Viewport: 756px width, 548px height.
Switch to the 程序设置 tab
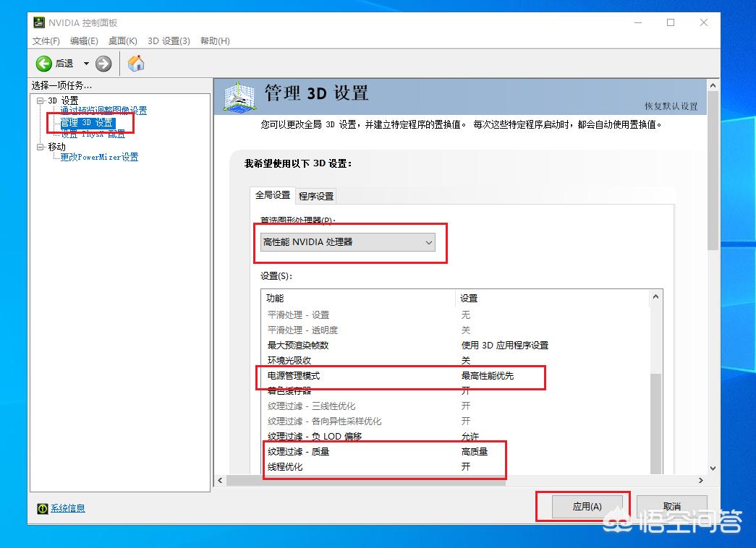coord(316,196)
